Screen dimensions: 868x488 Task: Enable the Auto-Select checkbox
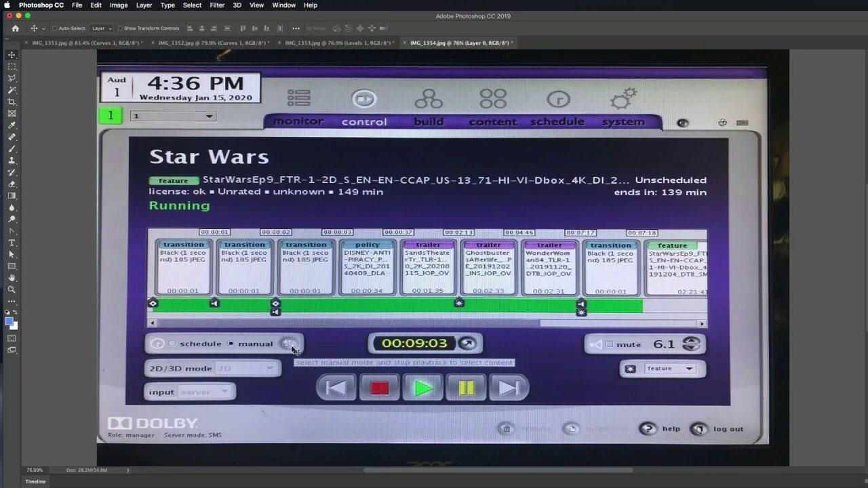[x=55, y=28]
